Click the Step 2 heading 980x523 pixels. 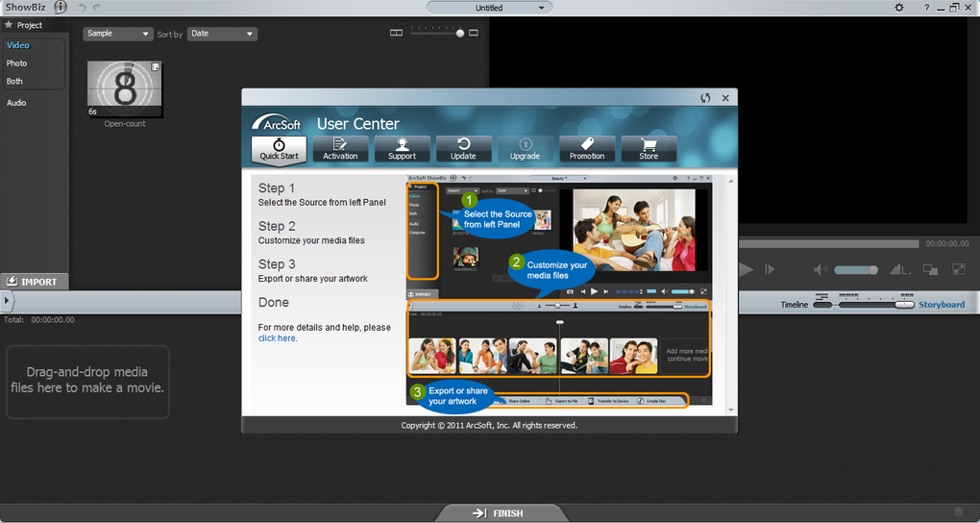point(277,227)
